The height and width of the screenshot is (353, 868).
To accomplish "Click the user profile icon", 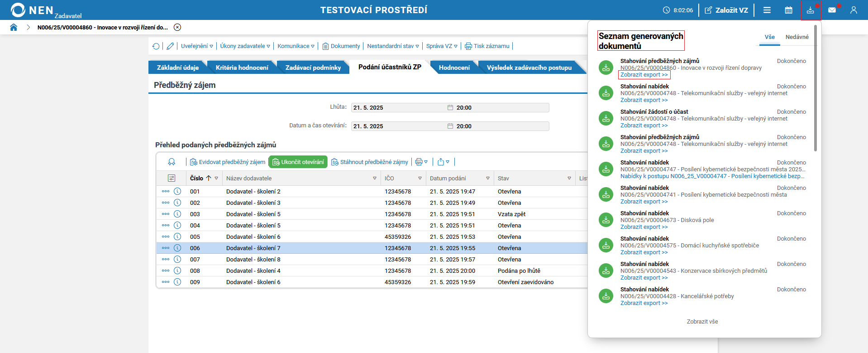I will (854, 10).
